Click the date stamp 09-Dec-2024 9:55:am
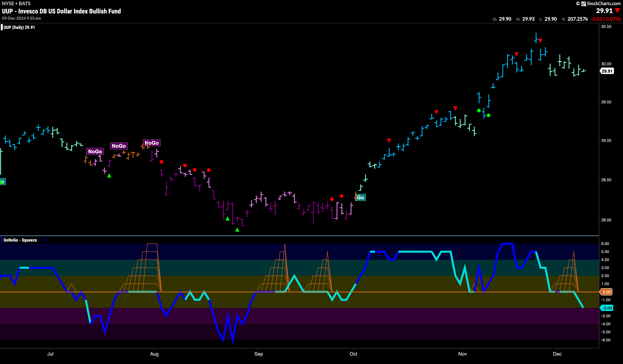The image size is (623, 364). coord(21,18)
